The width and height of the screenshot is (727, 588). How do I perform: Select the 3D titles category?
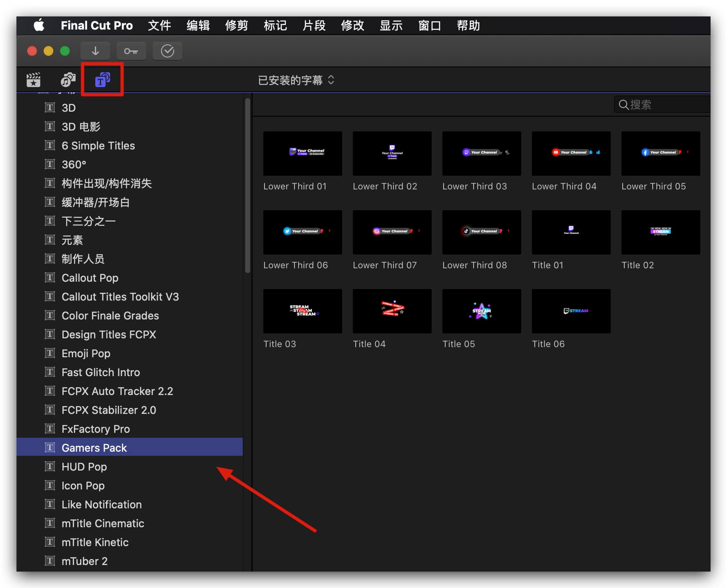pos(129,108)
